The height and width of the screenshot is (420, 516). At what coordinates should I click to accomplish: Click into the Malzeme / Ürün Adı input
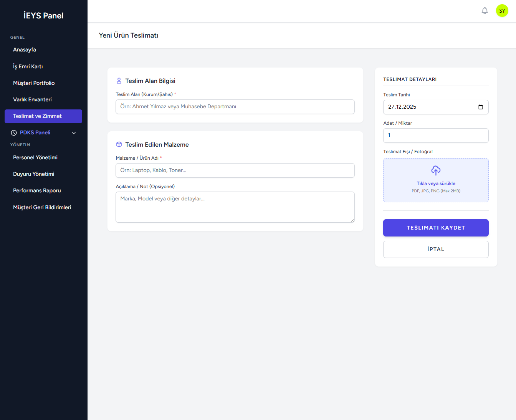pos(235,170)
